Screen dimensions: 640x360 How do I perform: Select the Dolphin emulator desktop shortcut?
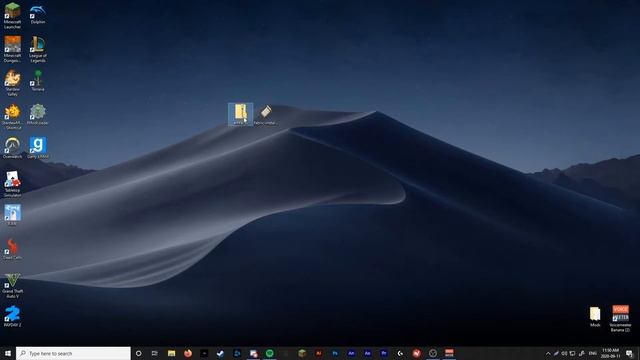[38, 13]
